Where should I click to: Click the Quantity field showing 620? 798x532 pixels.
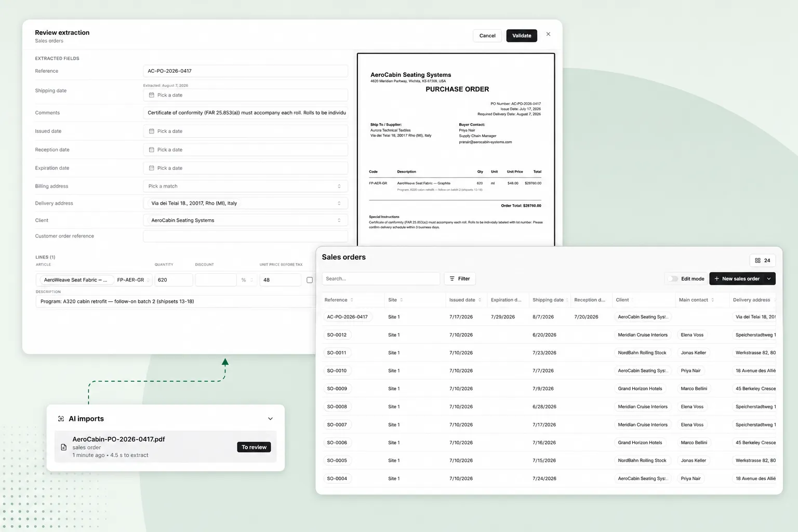pyautogui.click(x=174, y=280)
